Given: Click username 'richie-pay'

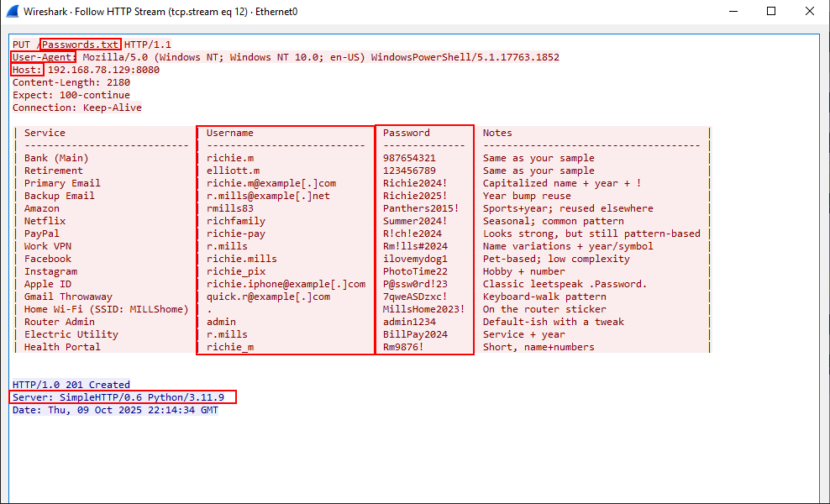Looking at the screenshot, I should tap(236, 234).
